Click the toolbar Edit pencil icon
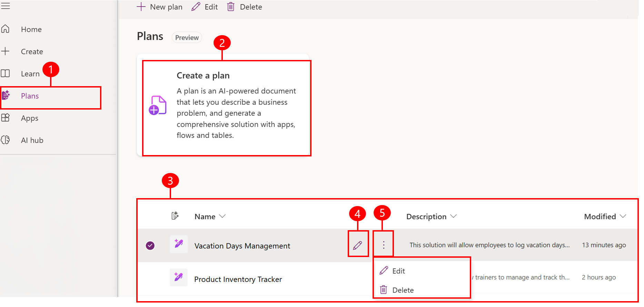This screenshot has height=307, width=644. tap(196, 7)
